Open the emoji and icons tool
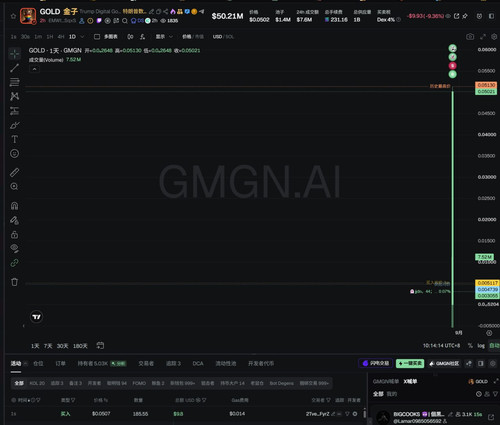 click(14, 153)
